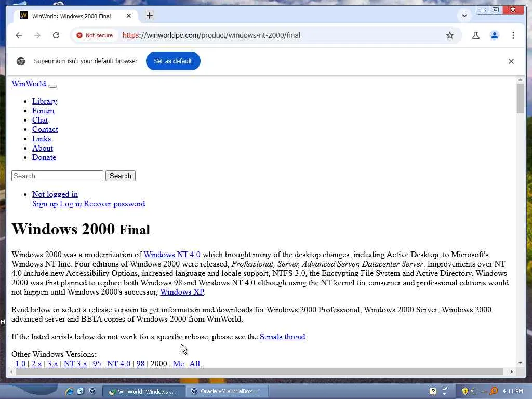Select the 95 Windows version link

97,363
